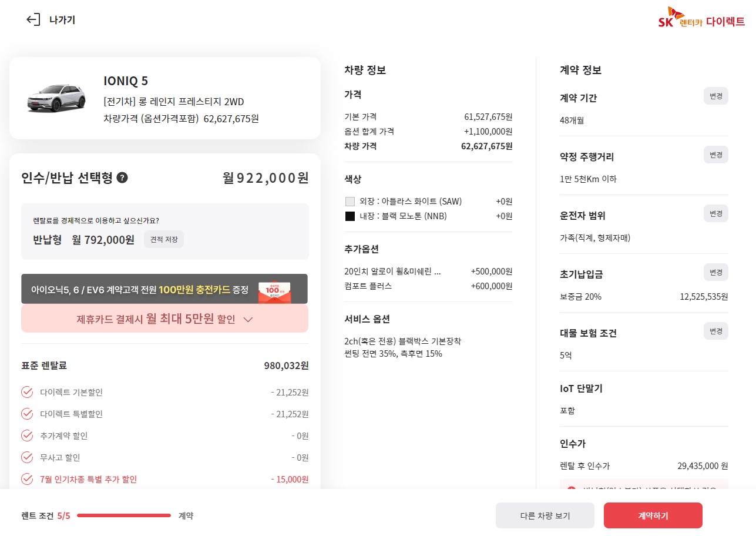Proceed with the 계약하기 button
The height and width of the screenshot is (536, 756).
point(653,515)
